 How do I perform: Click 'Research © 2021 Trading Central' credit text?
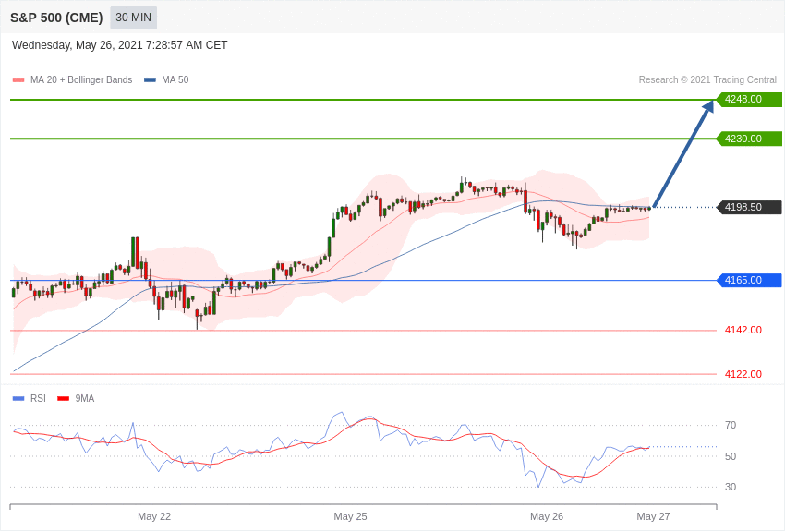707,80
